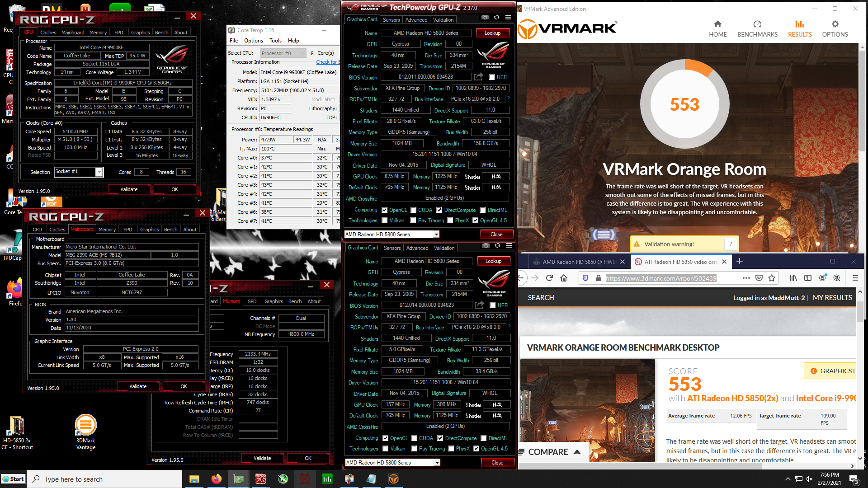
Task: Open the Options menu in Core Temp
Action: point(254,41)
